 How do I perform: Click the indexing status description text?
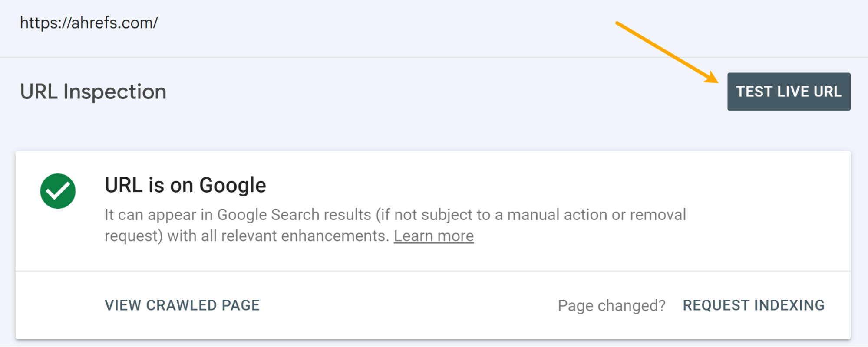[x=395, y=225]
